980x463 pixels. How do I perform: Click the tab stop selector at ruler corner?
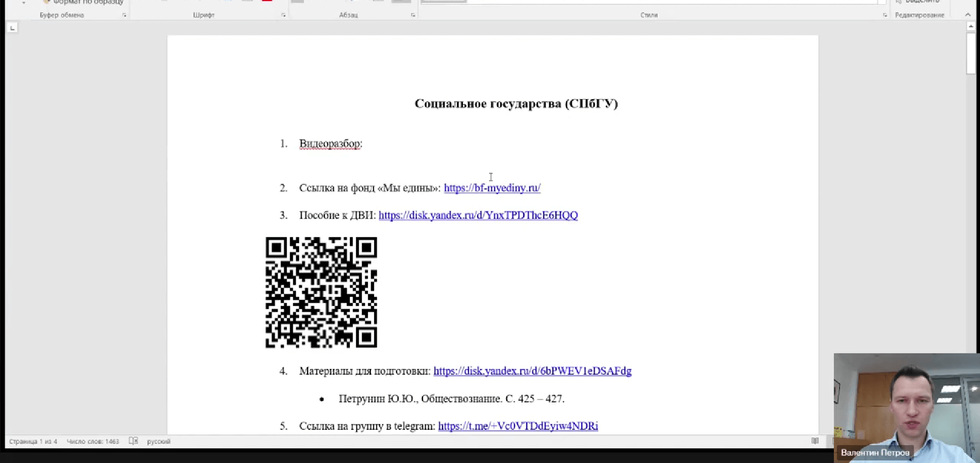[x=13, y=28]
